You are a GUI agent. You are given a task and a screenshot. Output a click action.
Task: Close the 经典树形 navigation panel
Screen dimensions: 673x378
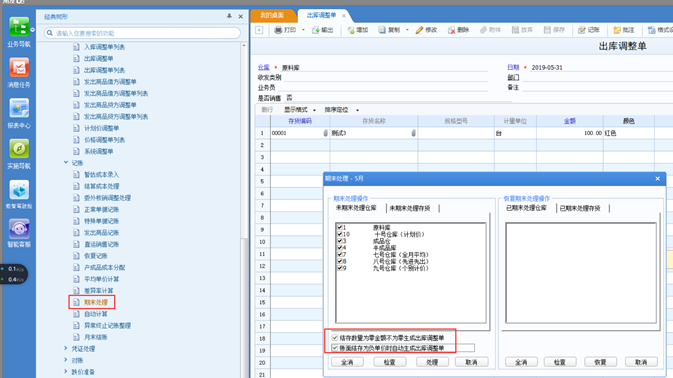[240, 16]
